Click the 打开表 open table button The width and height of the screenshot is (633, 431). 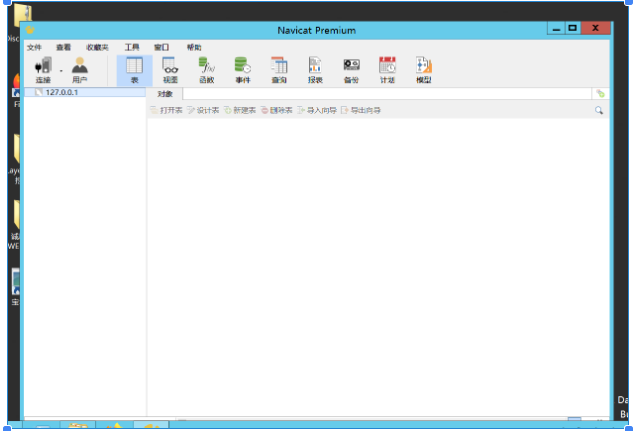tap(166, 110)
